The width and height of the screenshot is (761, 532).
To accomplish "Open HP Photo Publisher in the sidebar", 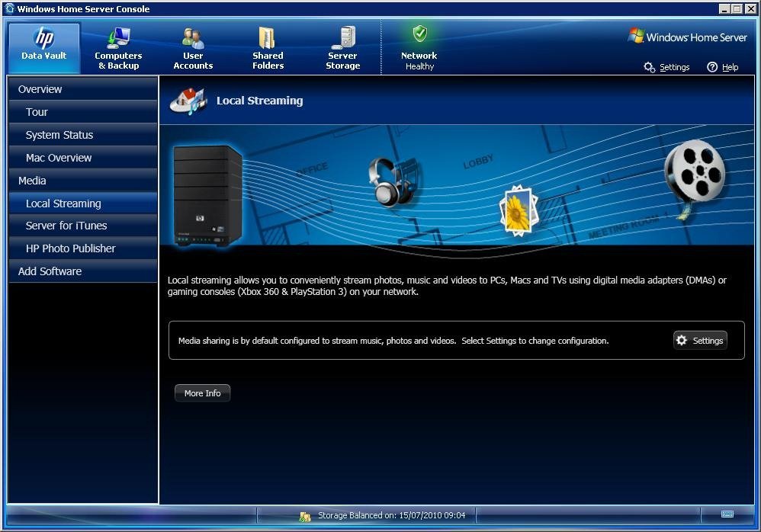I will pos(83,248).
